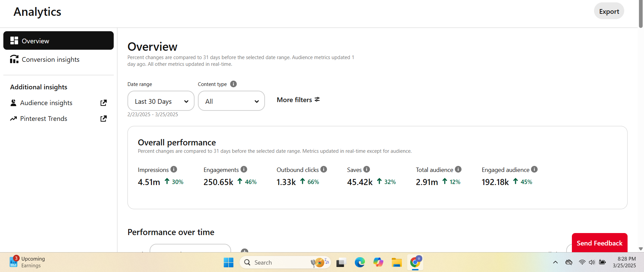Show hidden system tray icons

click(x=555, y=262)
